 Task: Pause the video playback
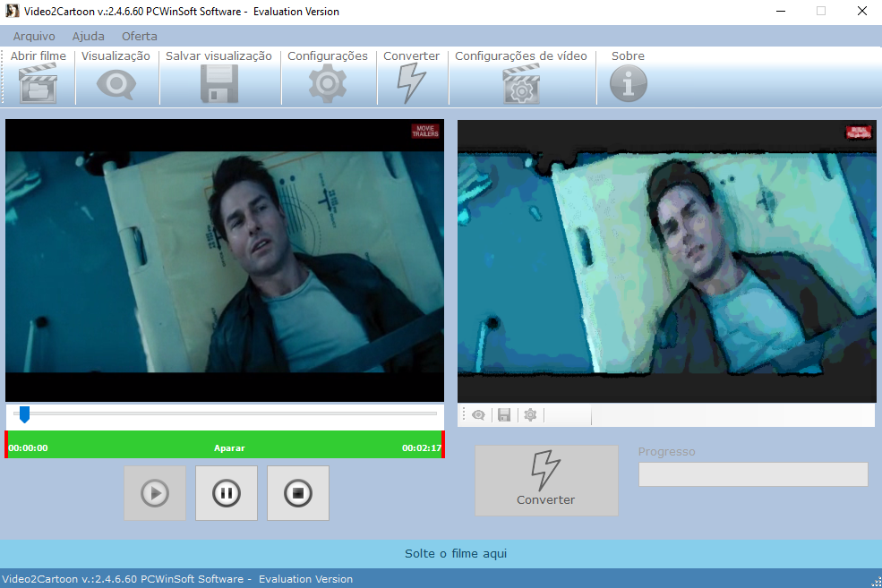[x=227, y=493]
